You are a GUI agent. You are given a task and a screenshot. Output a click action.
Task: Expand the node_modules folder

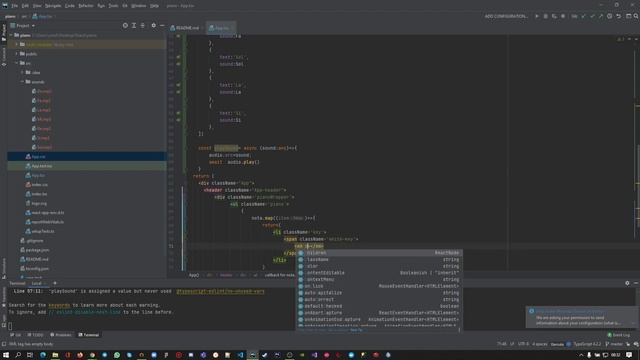(x=17, y=44)
